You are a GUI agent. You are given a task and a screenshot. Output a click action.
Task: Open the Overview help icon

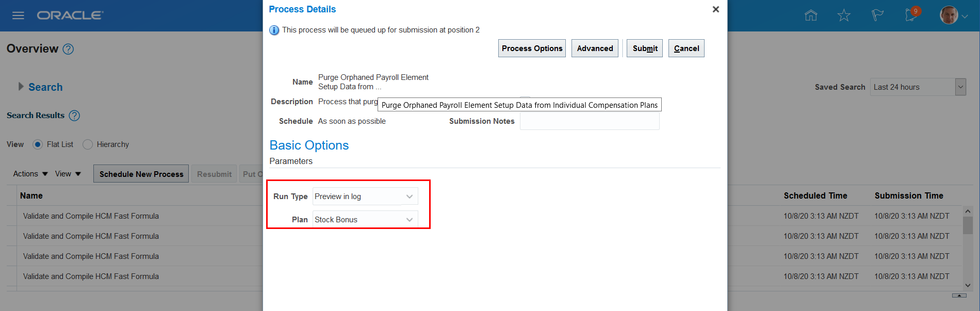point(68,49)
